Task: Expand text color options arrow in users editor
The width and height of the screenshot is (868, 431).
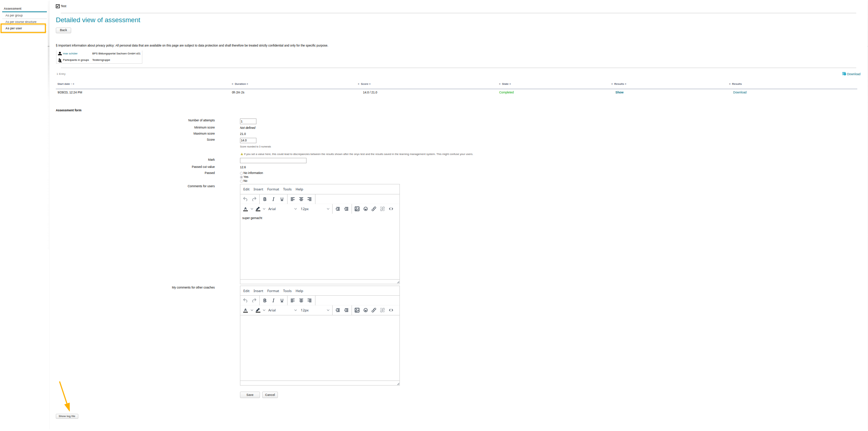Action: tap(252, 209)
